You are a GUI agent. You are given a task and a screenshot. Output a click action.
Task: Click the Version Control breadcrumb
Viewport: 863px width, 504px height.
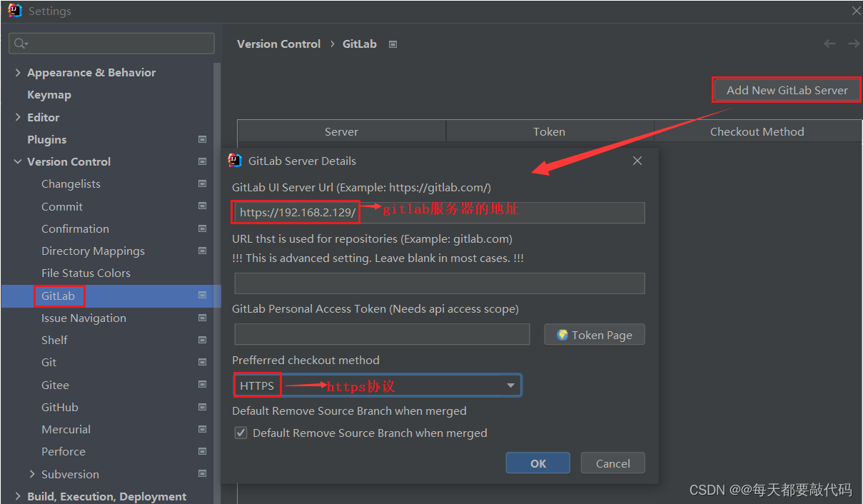point(278,44)
